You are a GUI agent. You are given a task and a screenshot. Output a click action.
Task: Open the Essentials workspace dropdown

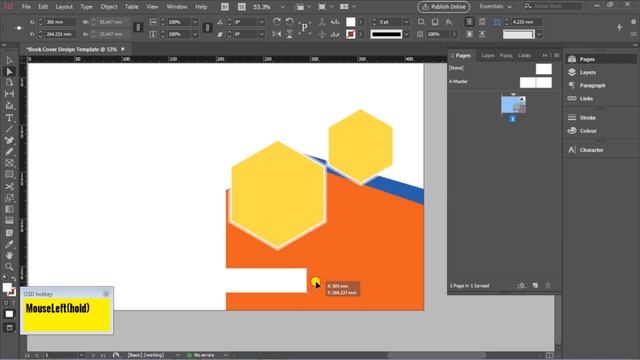tap(495, 7)
